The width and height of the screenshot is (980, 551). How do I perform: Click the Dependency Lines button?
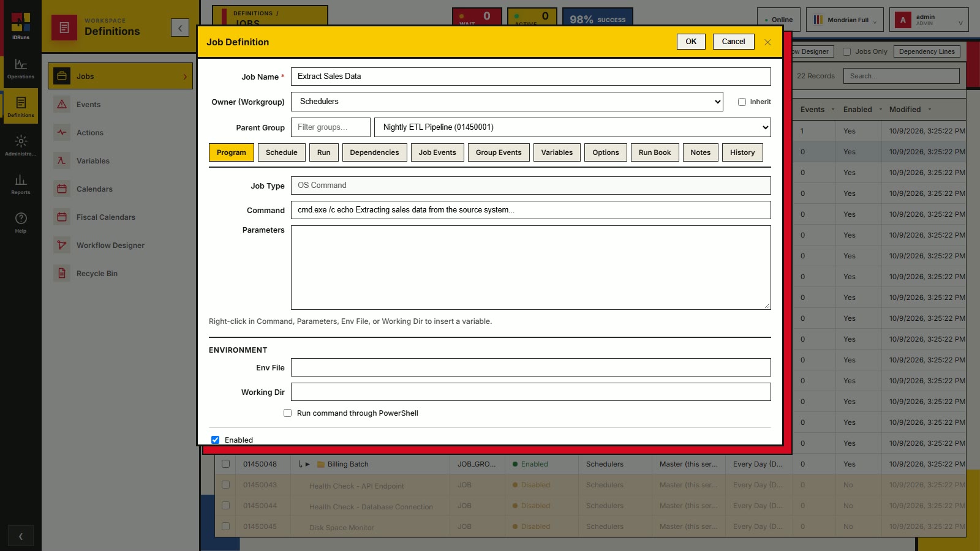tap(927, 52)
